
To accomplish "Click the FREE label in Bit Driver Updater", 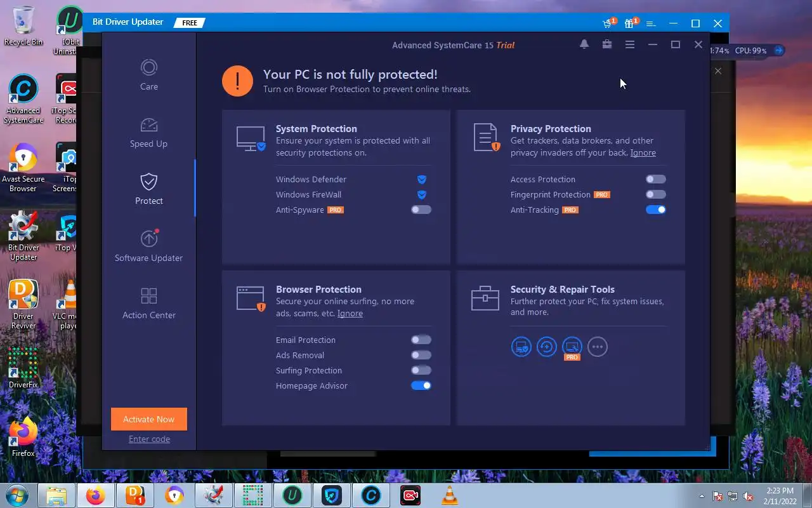I will (x=190, y=23).
